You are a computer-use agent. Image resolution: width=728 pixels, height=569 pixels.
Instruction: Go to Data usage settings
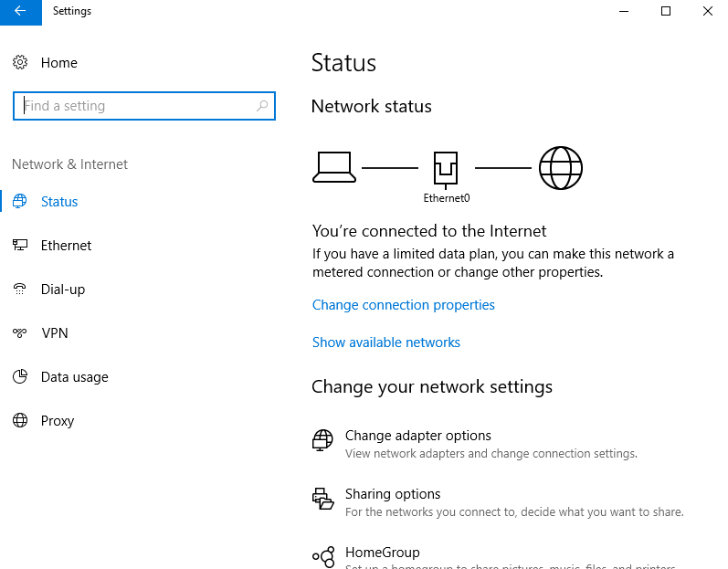coord(74,377)
